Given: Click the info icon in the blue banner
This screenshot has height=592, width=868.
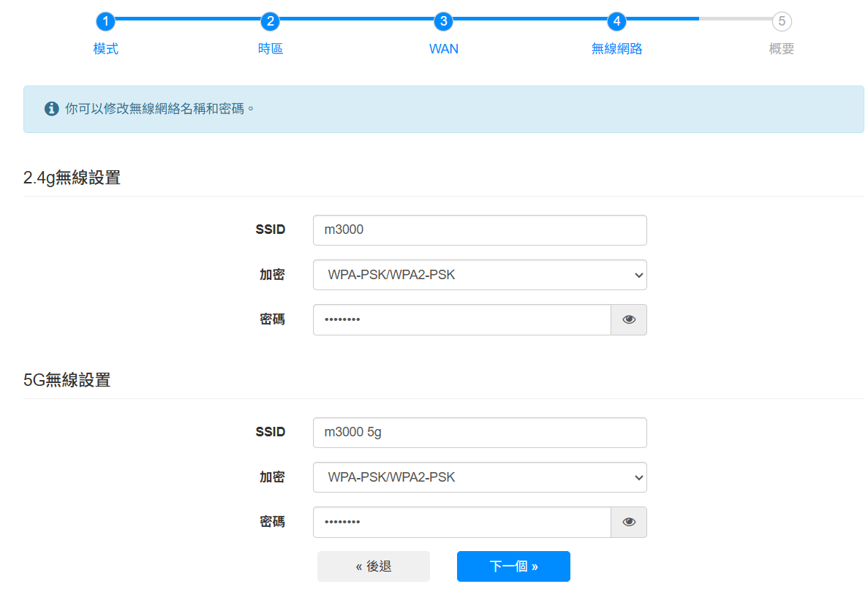Looking at the screenshot, I should click(50, 108).
